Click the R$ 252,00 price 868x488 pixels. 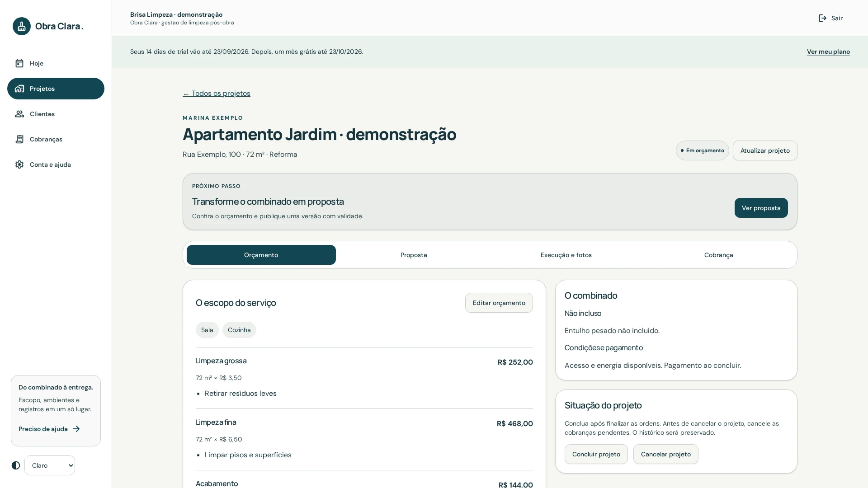(515, 362)
